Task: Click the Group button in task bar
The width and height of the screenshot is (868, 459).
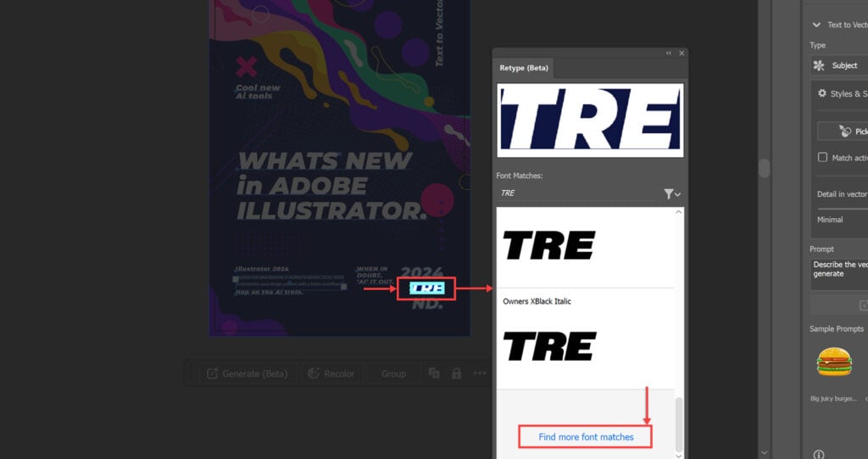Action: click(x=393, y=373)
